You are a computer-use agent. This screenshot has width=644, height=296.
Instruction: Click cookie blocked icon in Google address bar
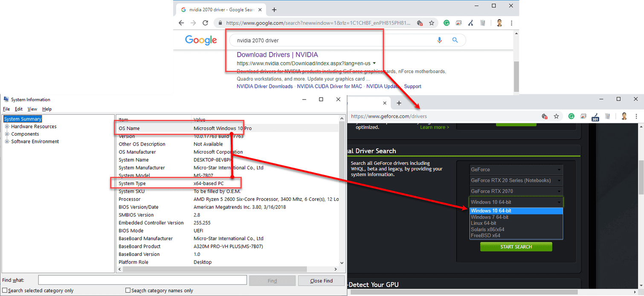pos(420,23)
